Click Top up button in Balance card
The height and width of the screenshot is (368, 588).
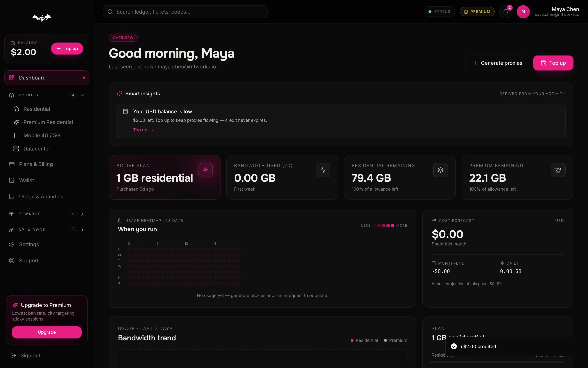tap(67, 48)
